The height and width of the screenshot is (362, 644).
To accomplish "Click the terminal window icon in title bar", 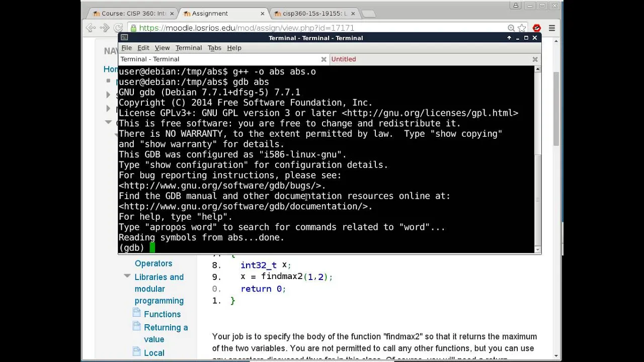I will [124, 38].
